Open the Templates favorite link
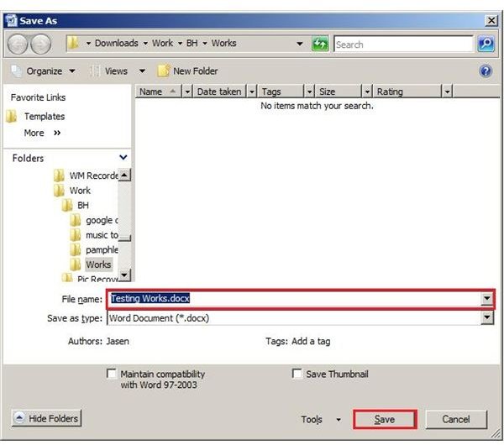 (x=45, y=117)
